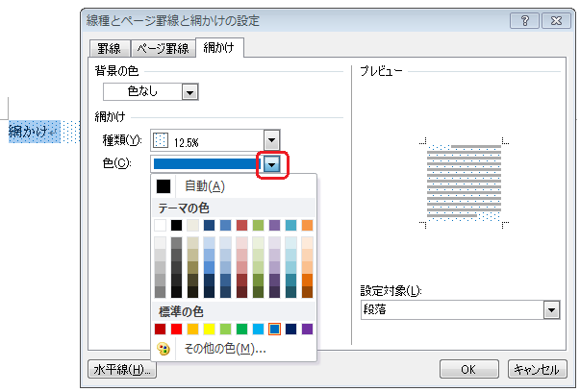Image resolution: width=580 pixels, height=392 pixels.
Task: Switch to the ページ罫線 tab
Action: tap(159, 48)
